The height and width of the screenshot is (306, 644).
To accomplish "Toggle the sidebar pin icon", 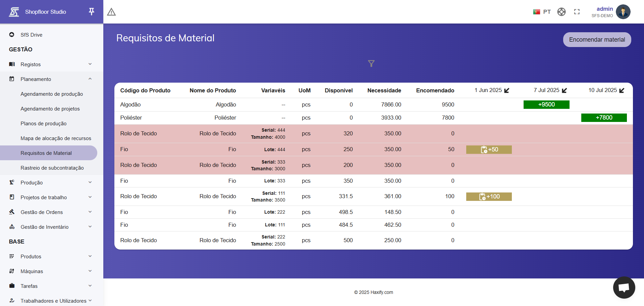I will 91,12.
